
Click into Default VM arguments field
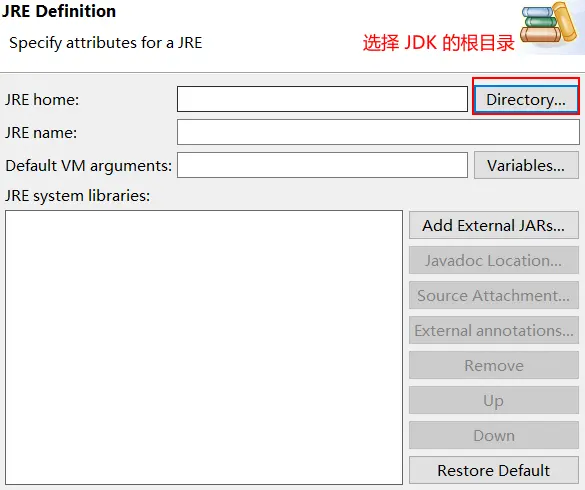tap(322, 165)
